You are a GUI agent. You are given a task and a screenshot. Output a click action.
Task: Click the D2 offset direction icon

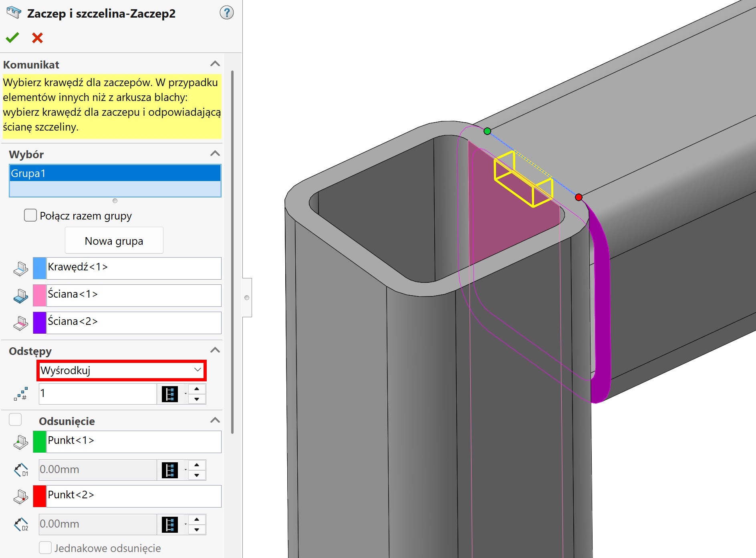click(x=21, y=524)
